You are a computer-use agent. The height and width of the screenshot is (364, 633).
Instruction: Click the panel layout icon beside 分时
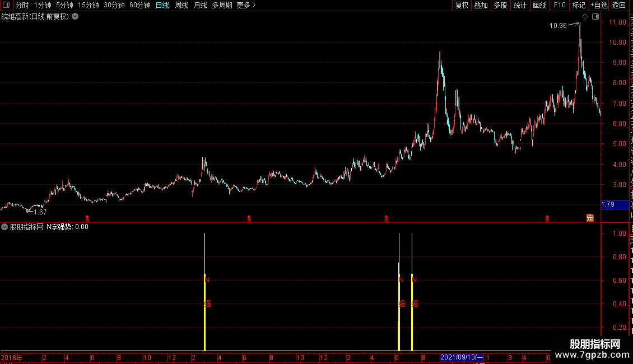[x=6, y=5]
